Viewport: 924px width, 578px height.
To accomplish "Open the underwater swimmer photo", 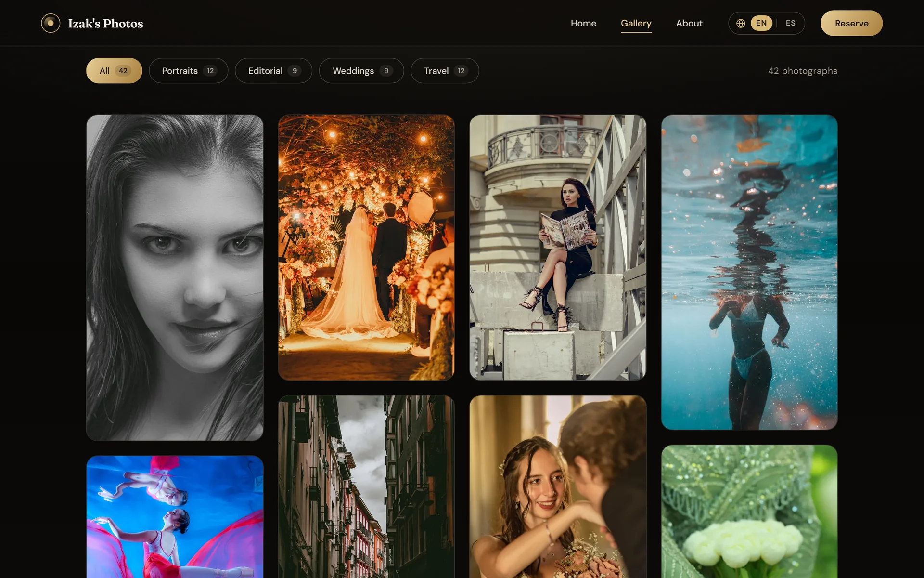I will coord(749,272).
